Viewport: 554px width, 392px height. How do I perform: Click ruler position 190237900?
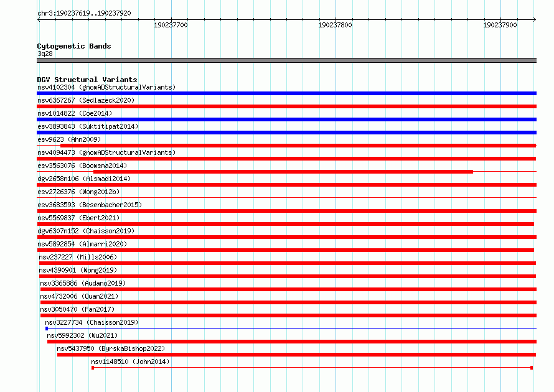(x=500, y=25)
